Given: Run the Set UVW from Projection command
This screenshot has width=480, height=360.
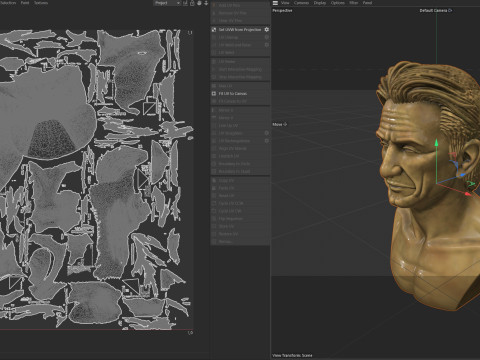Looking at the screenshot, I should pos(236,30).
